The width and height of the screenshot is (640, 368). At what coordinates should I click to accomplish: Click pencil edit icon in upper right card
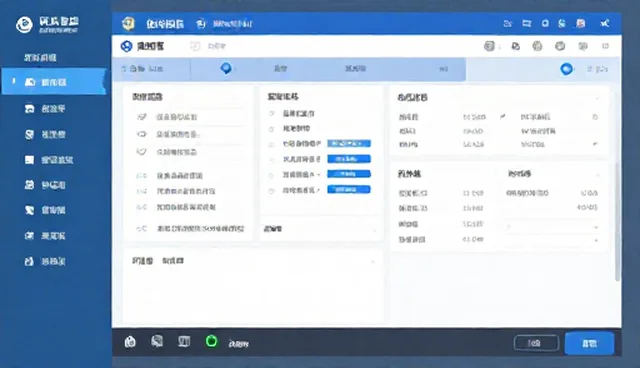(503, 117)
